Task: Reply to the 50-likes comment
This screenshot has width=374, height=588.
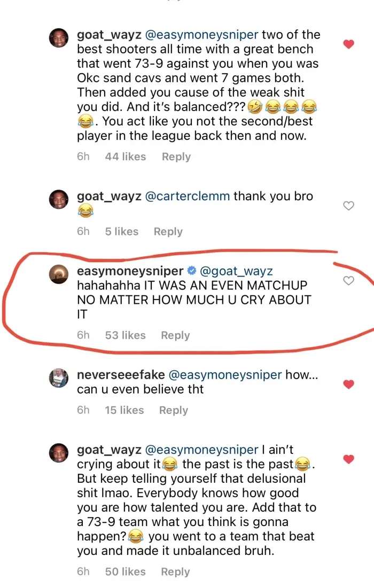Action: tap(175, 571)
